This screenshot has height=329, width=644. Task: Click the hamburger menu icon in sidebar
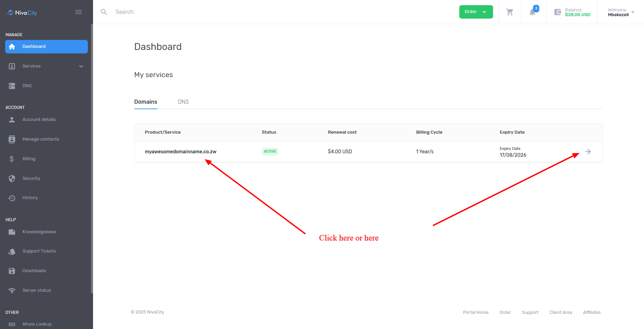79,12
